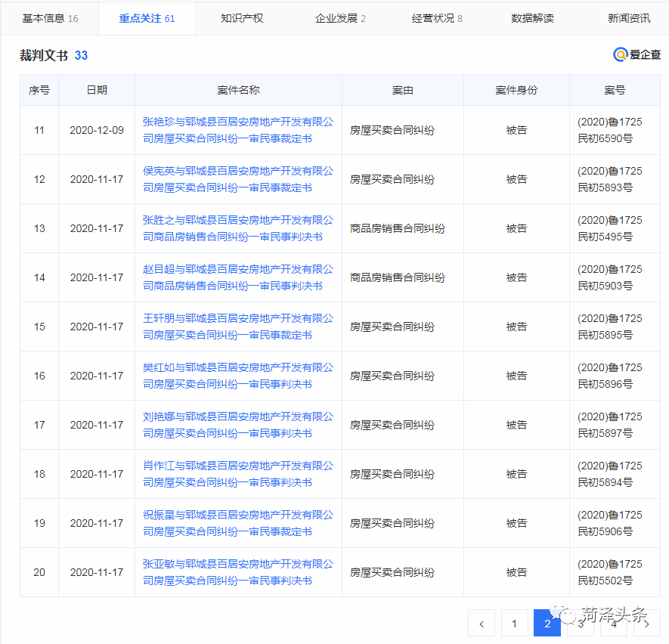Open case link for 张亚敏 row 20
Screen dimensions: 669x644
(x=237, y=572)
